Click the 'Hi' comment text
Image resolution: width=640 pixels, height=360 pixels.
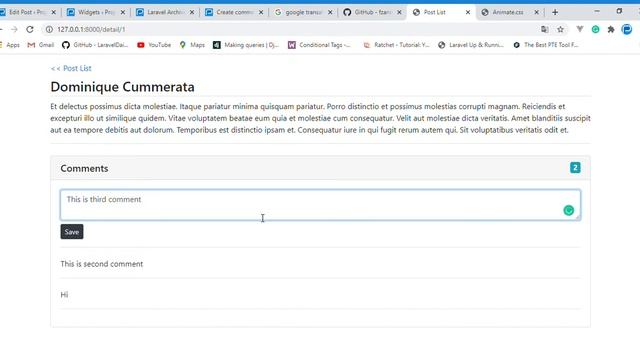click(64, 295)
